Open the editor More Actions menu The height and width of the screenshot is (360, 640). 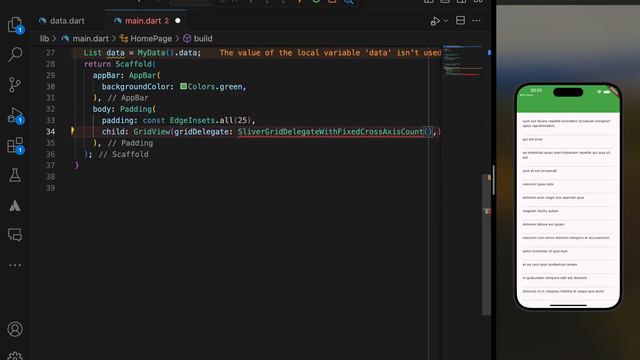[476, 21]
